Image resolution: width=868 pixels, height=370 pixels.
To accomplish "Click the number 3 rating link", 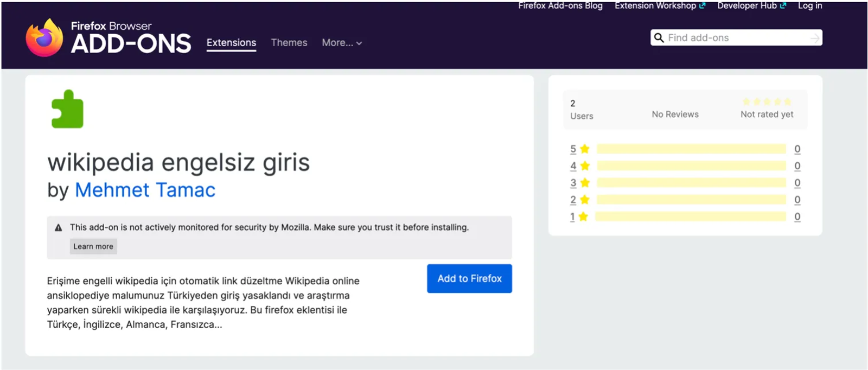I will (573, 183).
